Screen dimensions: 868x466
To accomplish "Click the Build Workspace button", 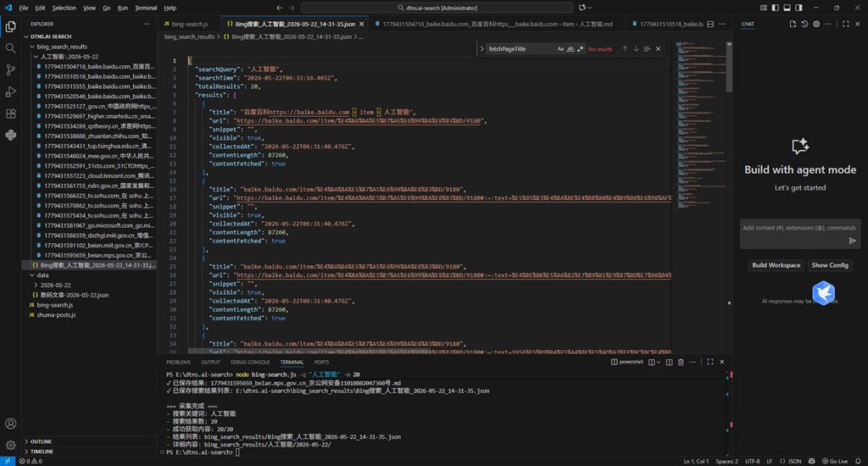I will pyautogui.click(x=776, y=265).
